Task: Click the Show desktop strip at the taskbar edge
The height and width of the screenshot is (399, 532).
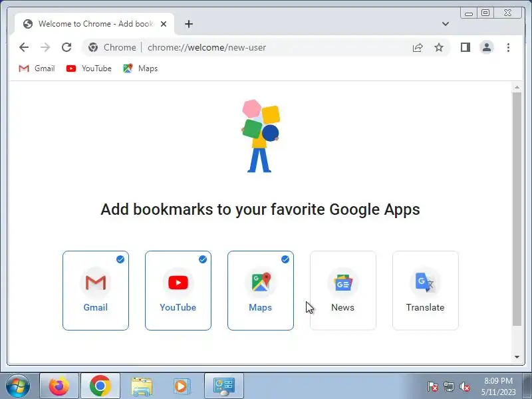Action: coord(528,386)
